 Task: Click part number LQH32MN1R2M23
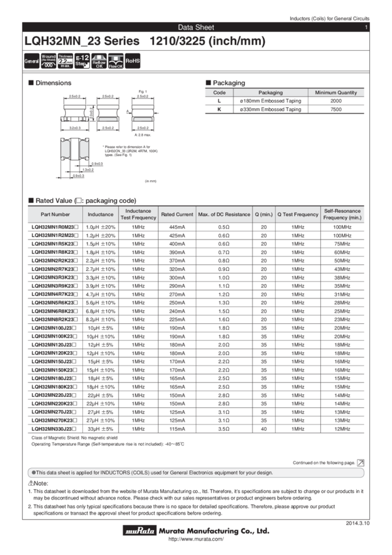point(55,235)
